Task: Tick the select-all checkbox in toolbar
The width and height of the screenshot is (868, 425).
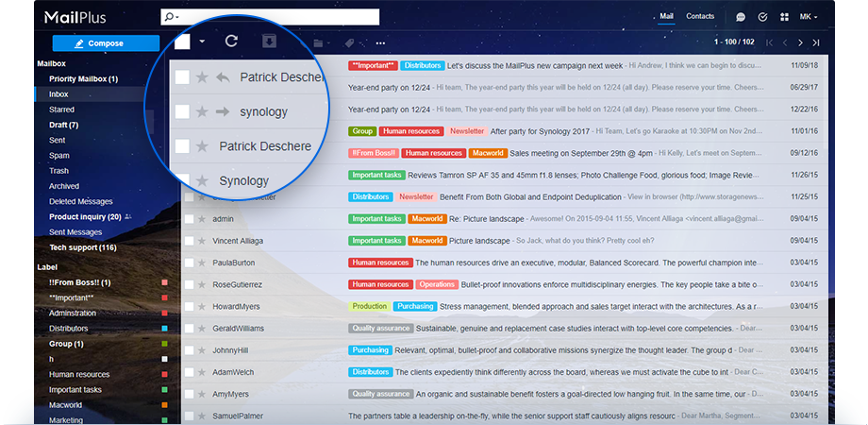Action: 182,42
